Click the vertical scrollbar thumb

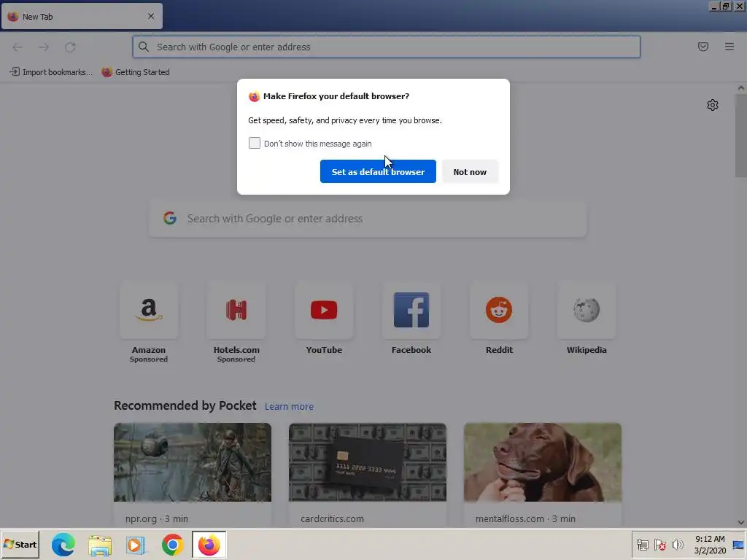pyautogui.click(x=741, y=136)
